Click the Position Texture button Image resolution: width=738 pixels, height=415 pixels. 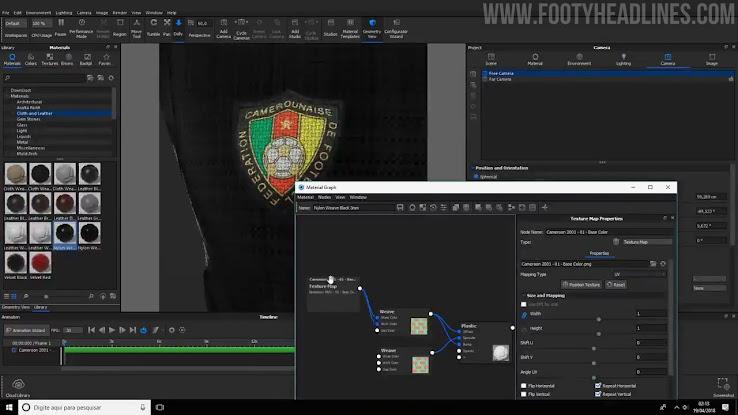[x=581, y=285]
